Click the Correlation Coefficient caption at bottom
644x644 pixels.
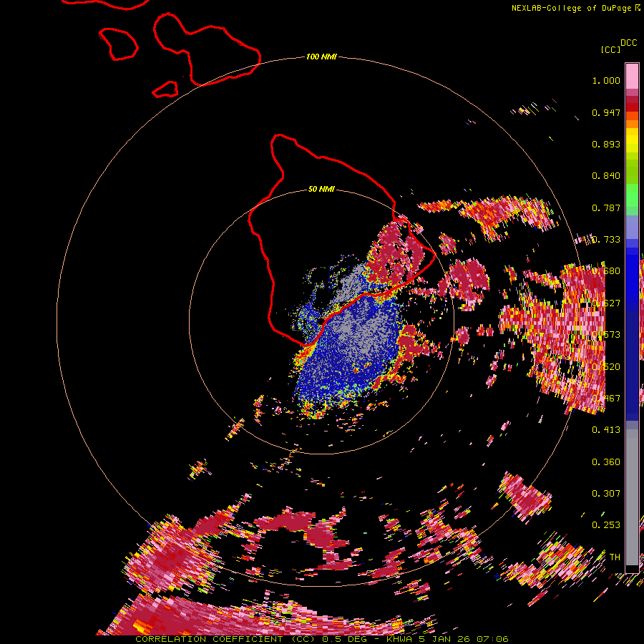tap(322, 639)
